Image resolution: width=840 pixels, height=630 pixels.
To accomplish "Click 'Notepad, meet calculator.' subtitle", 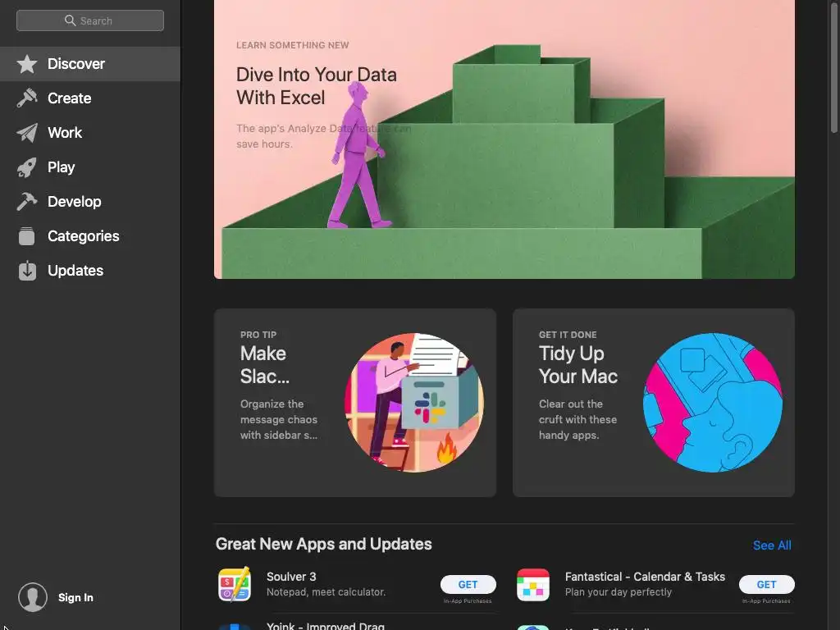I will point(326,592).
